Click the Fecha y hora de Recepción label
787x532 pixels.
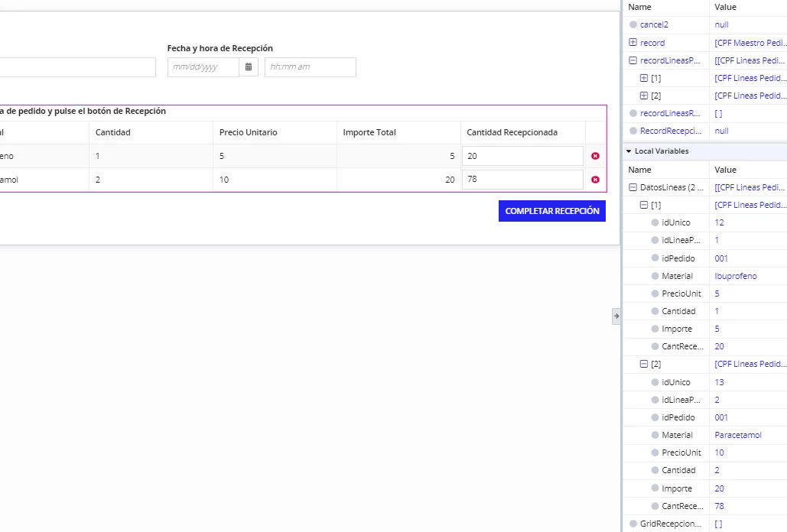coord(220,48)
